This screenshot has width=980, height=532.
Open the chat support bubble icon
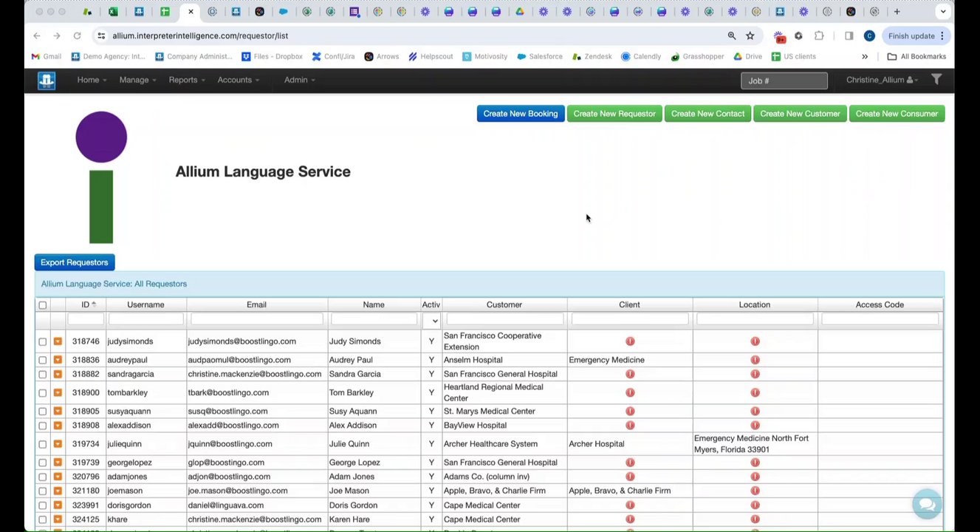pyautogui.click(x=926, y=505)
